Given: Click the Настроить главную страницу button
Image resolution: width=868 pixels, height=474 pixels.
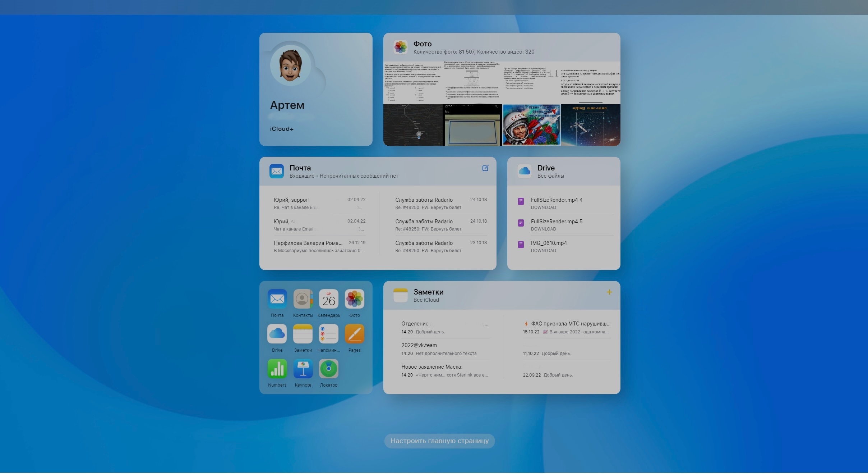Looking at the screenshot, I should [439, 441].
